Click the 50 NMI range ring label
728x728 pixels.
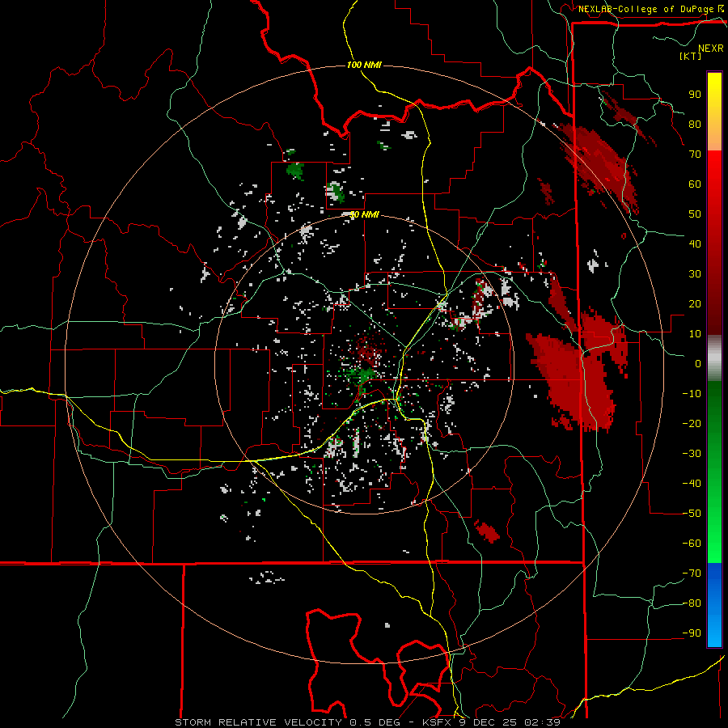click(x=364, y=214)
